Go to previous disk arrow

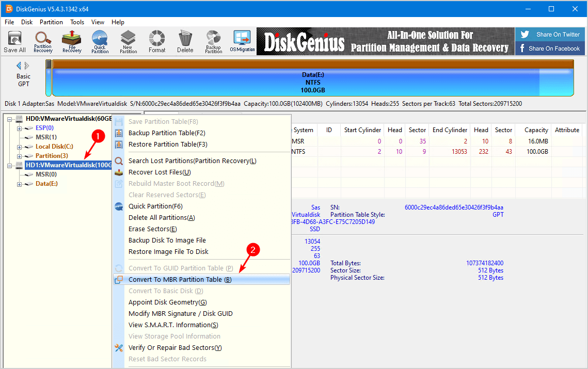[19, 66]
